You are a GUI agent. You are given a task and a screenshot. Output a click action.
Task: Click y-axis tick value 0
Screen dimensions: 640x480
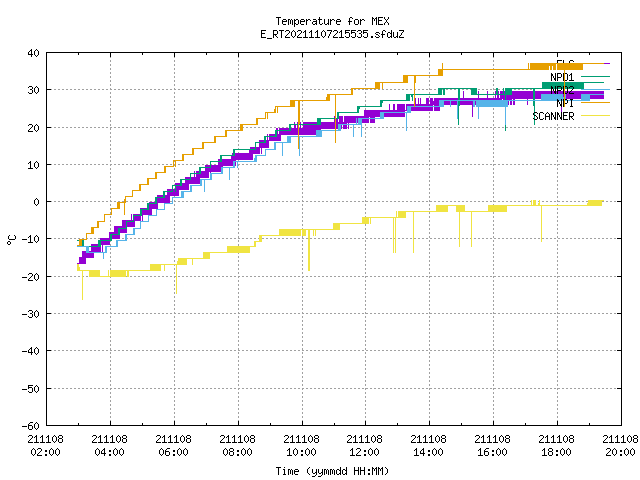pyautogui.click(x=37, y=202)
